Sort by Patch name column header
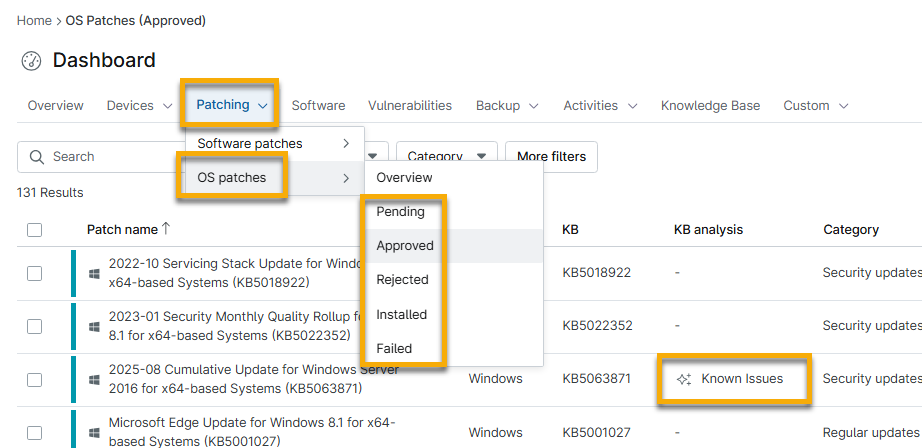This screenshot has height=448, width=922. [122, 229]
